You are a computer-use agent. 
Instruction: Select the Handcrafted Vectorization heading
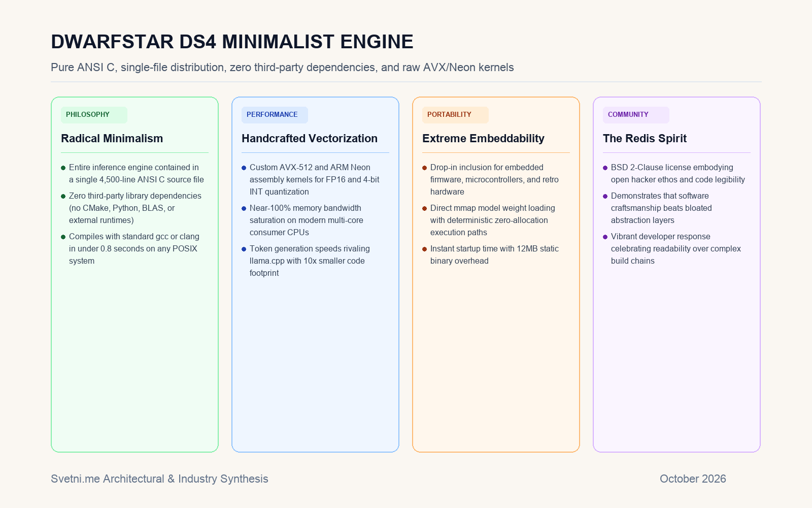pos(310,138)
